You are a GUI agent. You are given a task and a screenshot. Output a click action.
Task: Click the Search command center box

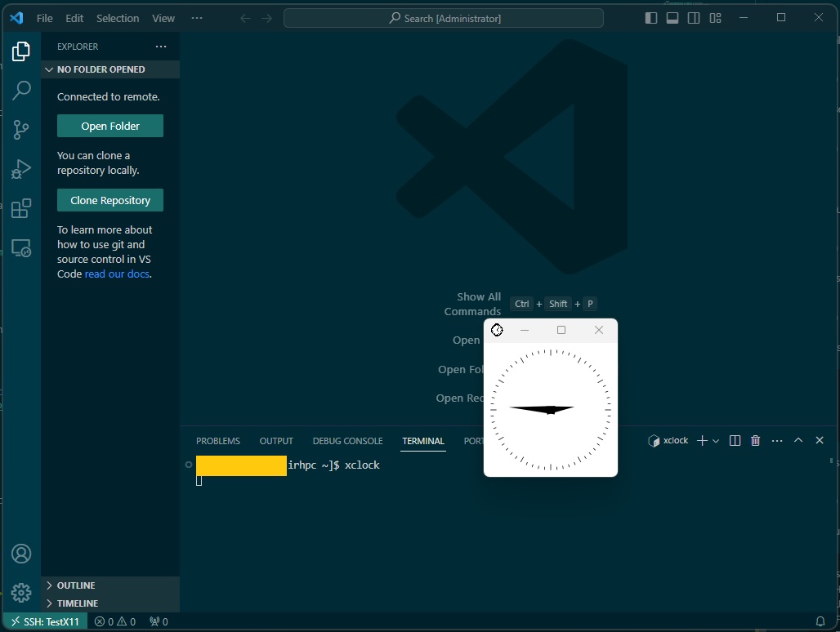coord(444,18)
